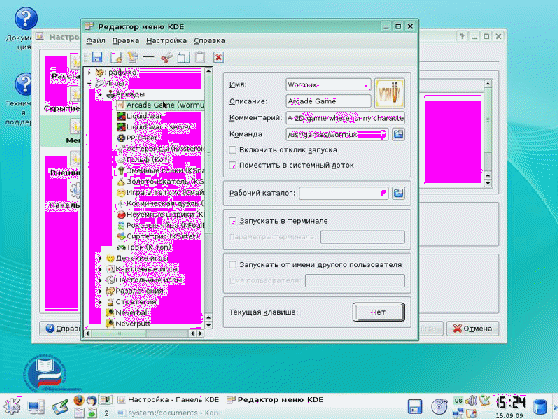This screenshot has width=558, height=419.
Task: Browse for command using folder icon
Action: coord(398,134)
